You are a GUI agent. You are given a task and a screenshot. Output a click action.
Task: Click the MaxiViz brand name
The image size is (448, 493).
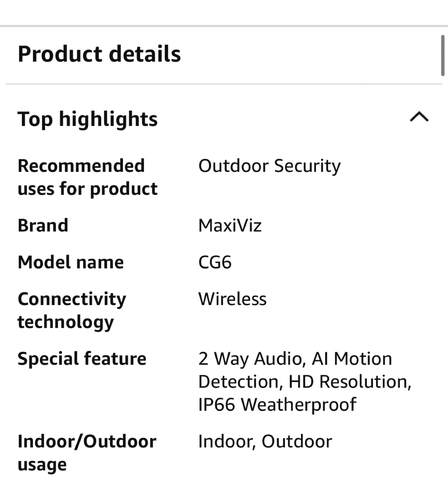click(230, 226)
